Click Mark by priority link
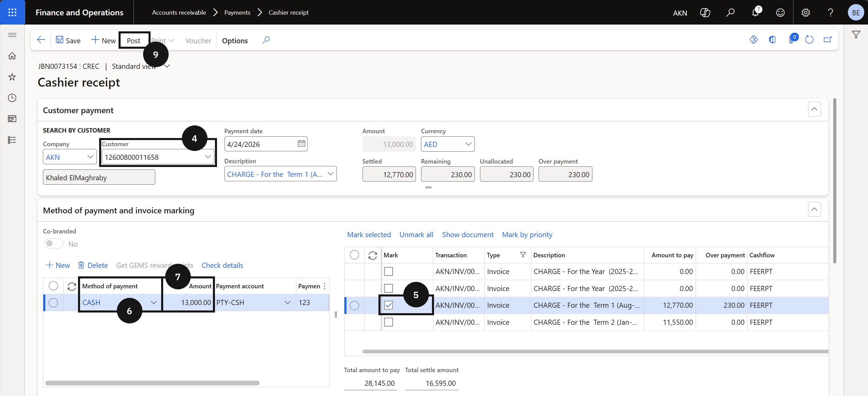The image size is (868, 396). pos(527,235)
